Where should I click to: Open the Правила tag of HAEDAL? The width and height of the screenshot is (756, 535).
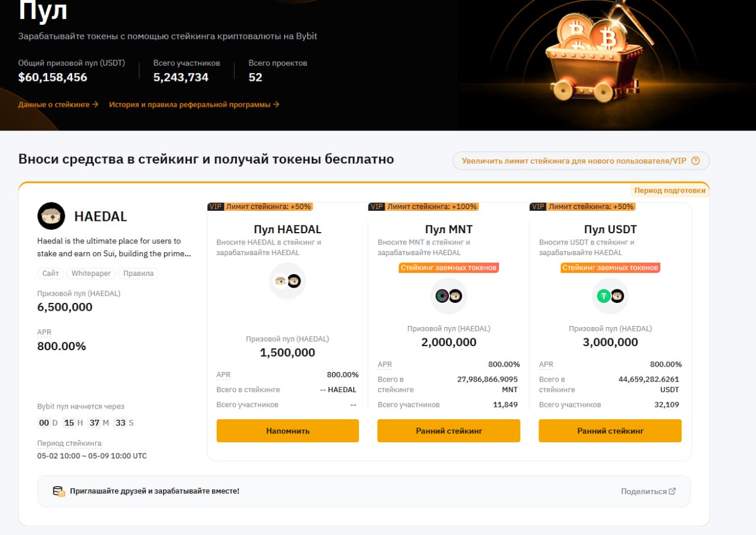pyautogui.click(x=138, y=273)
